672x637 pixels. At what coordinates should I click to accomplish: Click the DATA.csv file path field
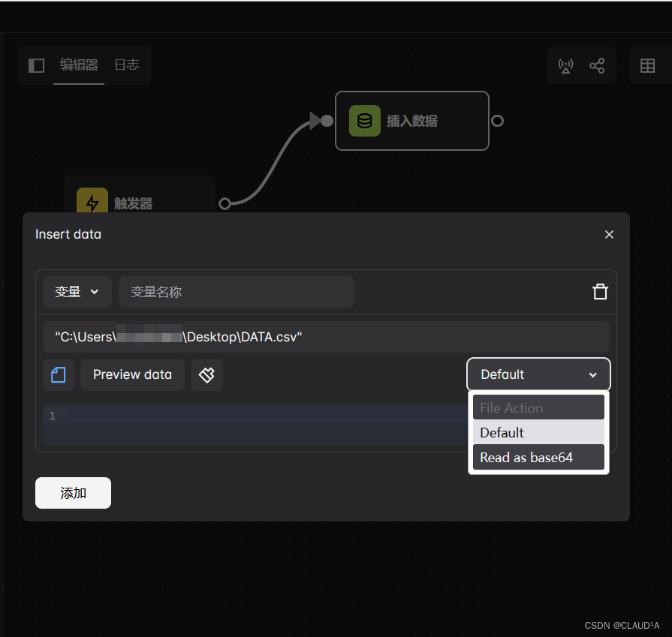point(326,337)
